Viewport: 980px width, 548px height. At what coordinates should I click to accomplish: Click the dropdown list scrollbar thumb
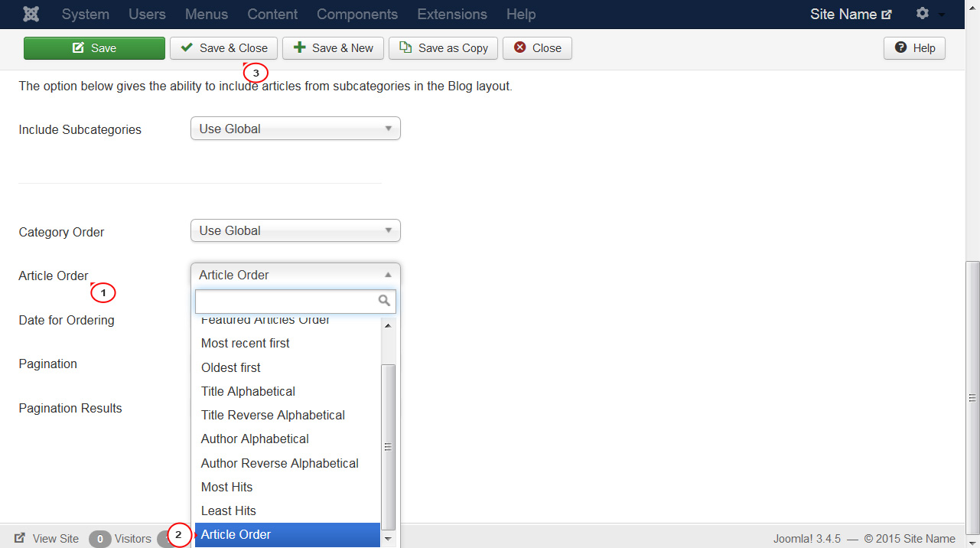388,447
